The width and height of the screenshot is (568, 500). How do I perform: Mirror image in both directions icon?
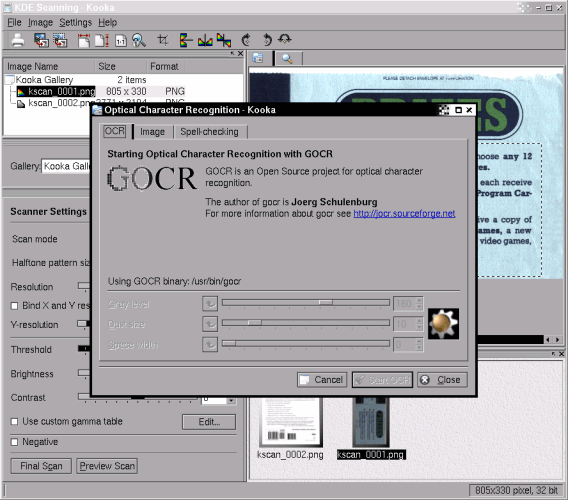click(224, 40)
